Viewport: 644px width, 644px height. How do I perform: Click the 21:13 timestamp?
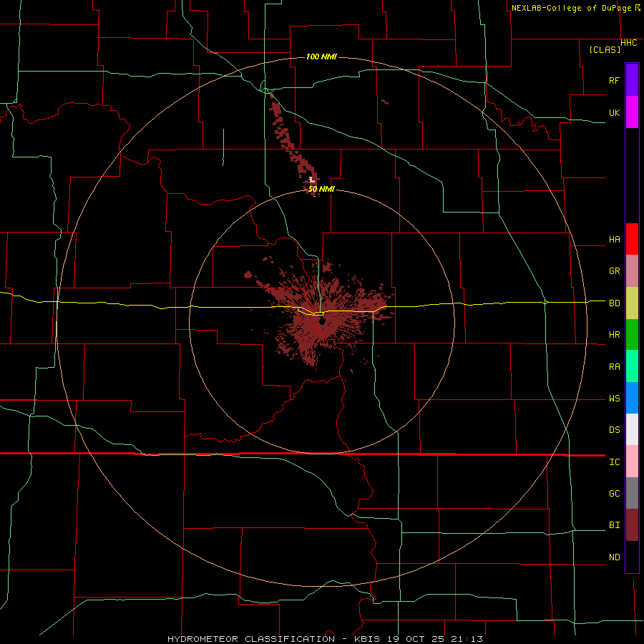coord(468,639)
